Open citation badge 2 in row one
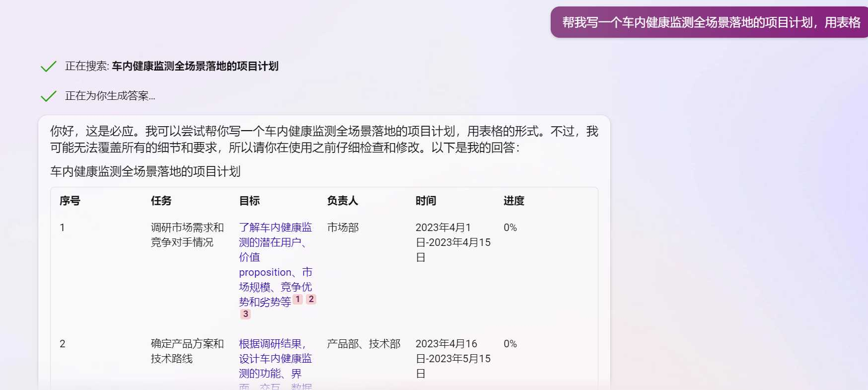The height and width of the screenshot is (390, 868). [311, 299]
